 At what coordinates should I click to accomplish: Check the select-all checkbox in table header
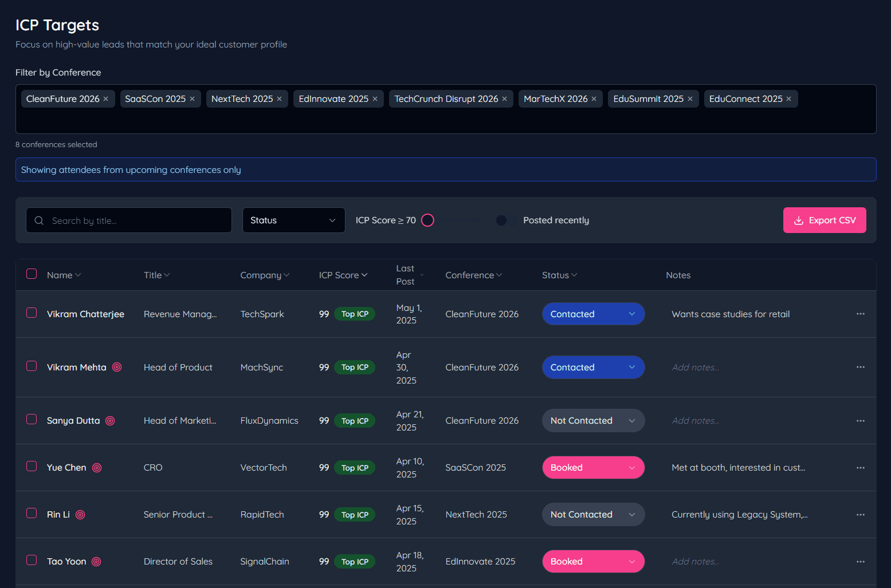(x=32, y=274)
